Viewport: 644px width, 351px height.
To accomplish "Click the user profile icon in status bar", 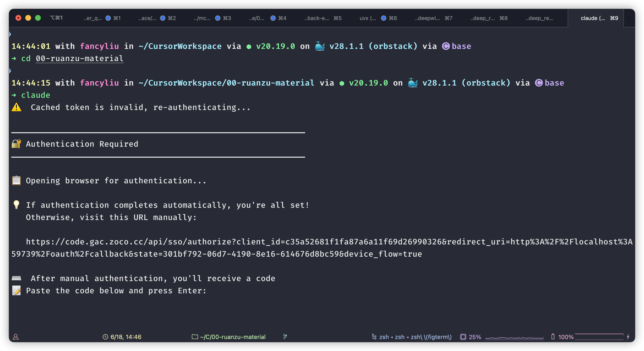I will [16, 337].
